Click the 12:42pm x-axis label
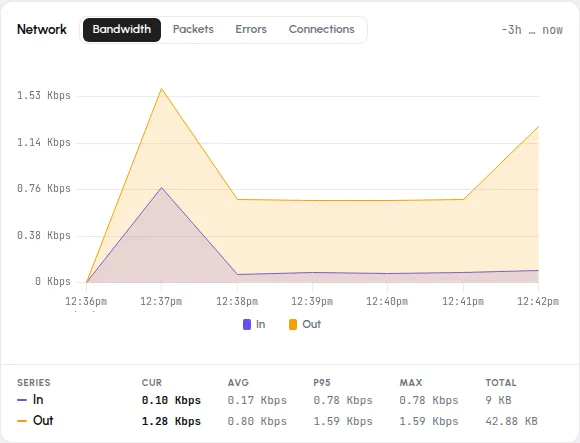The height and width of the screenshot is (443, 580). [x=538, y=301]
